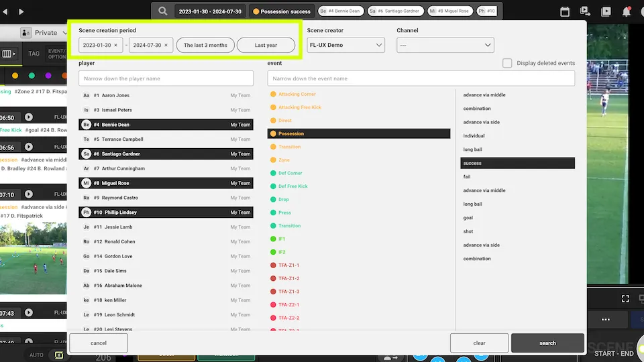The width and height of the screenshot is (644, 362).
Task: Open the Scene creator dropdown
Action: coord(345,45)
